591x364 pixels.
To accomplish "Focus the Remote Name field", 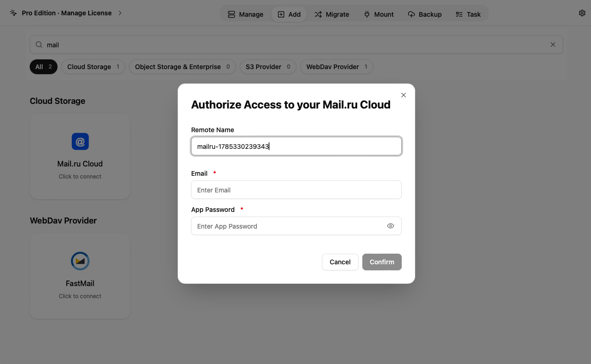I will coord(296,146).
